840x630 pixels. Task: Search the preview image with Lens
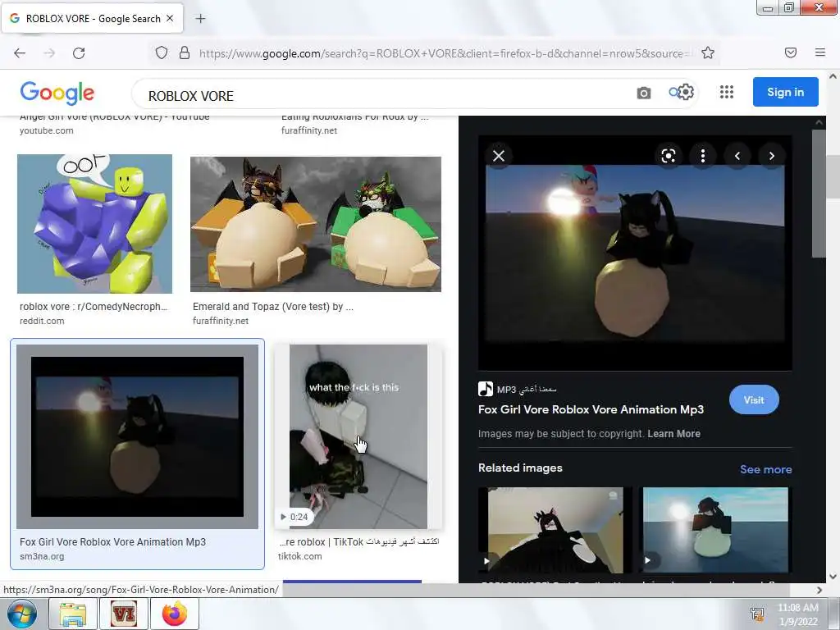click(x=668, y=156)
